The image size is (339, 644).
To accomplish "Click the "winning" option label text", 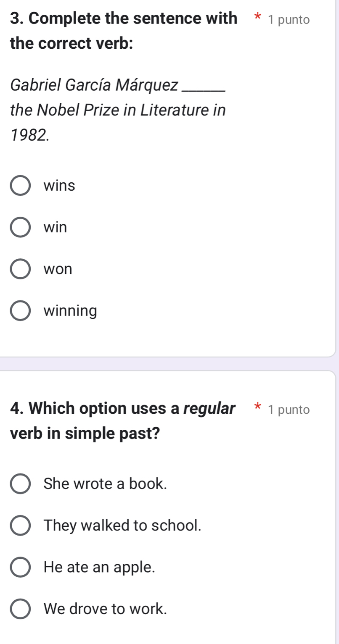I will pos(70,311).
